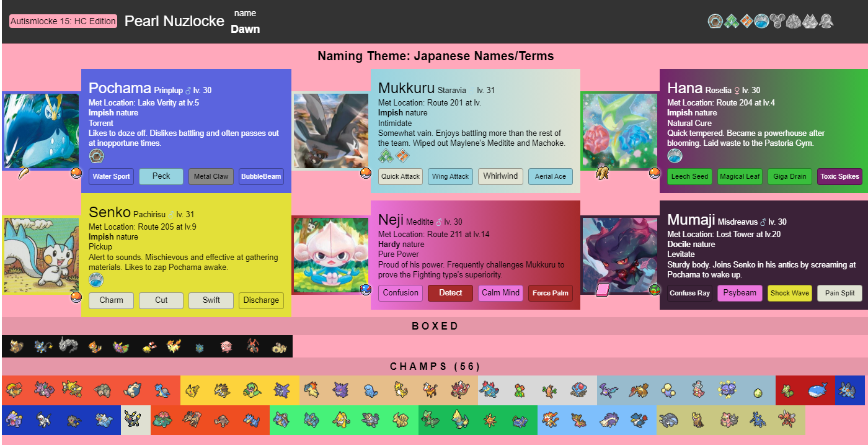The height and width of the screenshot is (445, 868).
Task: Click the Poké Ball icon beside Mukkuru
Action: click(366, 173)
